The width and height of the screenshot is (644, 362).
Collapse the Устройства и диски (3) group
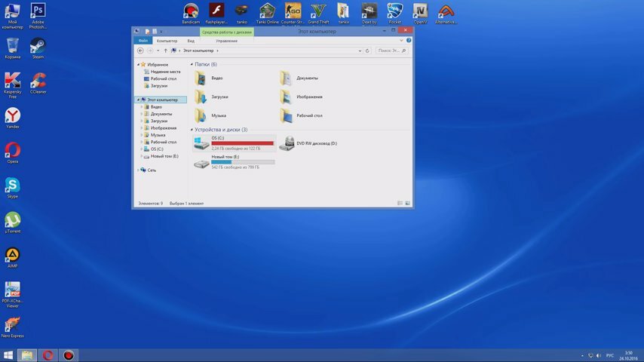[x=192, y=130]
